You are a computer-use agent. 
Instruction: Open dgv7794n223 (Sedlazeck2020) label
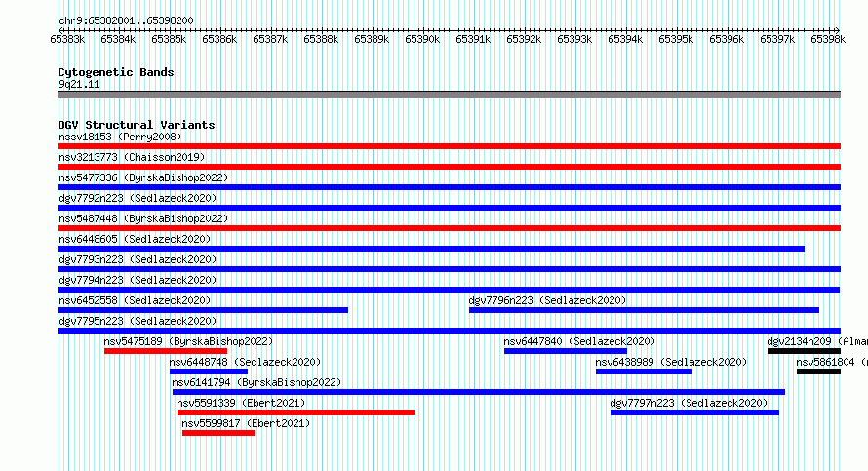click(x=138, y=280)
